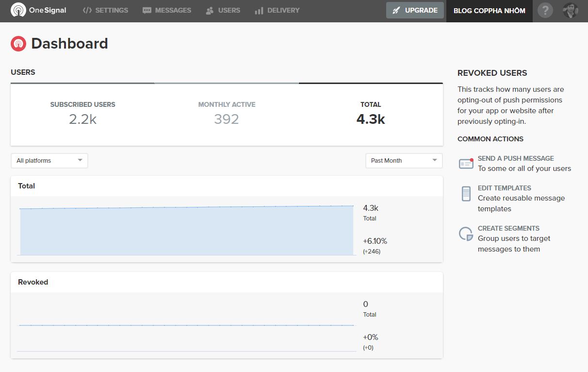This screenshot has height=372, width=588.
Task: Select the Subscribed Users tab
Action: (x=82, y=114)
